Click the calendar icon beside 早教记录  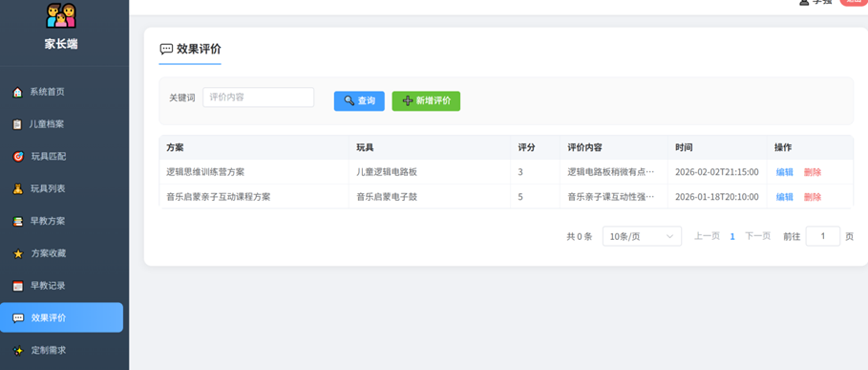[18, 286]
